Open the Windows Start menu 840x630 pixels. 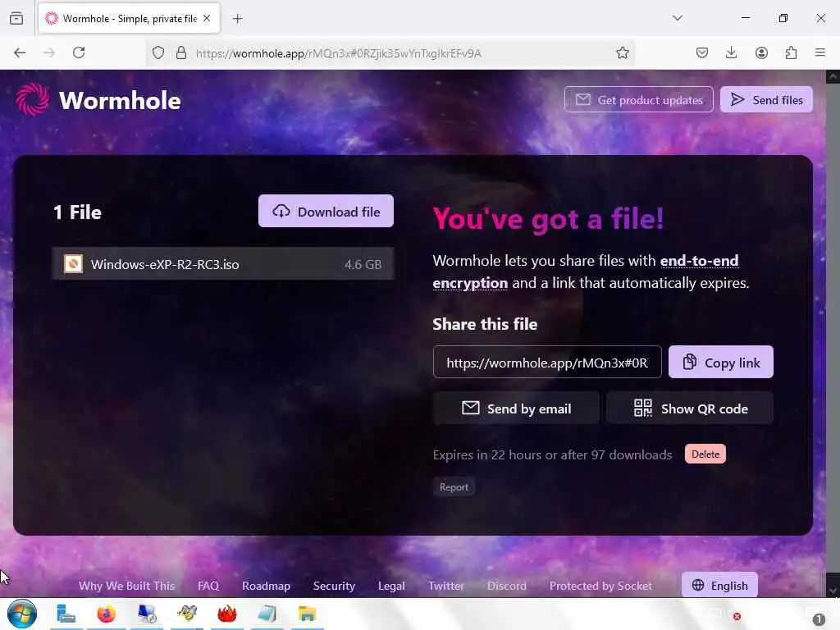[22, 614]
